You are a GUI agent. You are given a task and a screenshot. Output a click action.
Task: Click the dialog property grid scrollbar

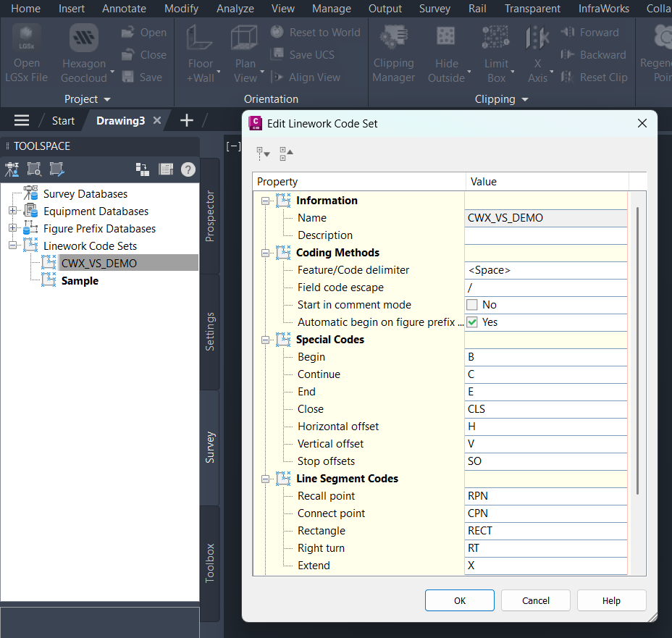(637, 351)
